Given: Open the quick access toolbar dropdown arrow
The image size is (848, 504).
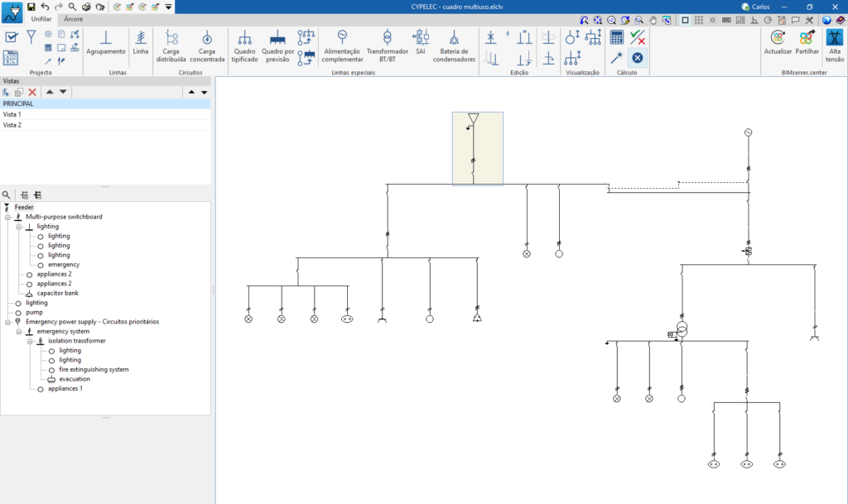Looking at the screenshot, I should coord(169,7).
